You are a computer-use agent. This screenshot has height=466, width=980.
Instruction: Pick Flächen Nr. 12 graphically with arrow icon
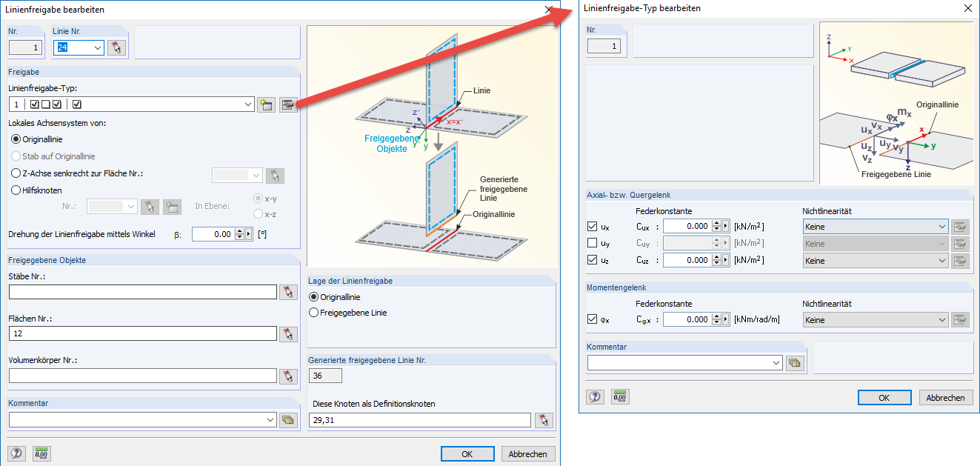click(288, 334)
